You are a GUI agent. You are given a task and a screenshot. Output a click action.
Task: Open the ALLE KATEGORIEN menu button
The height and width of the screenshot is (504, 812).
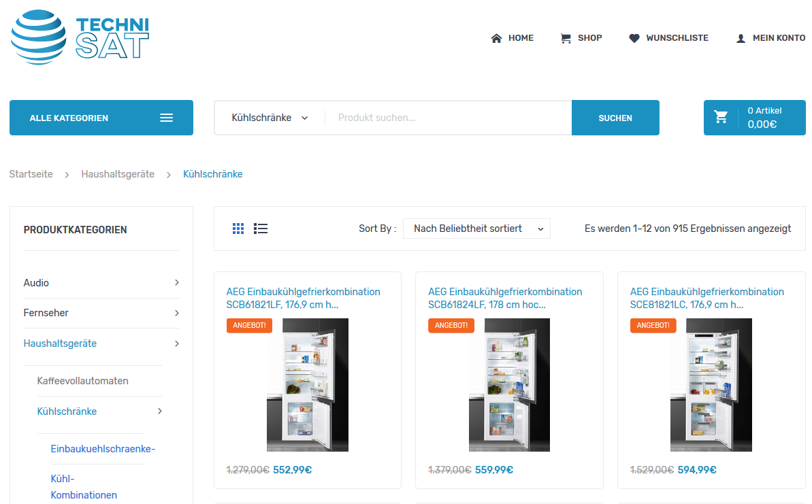point(101,118)
